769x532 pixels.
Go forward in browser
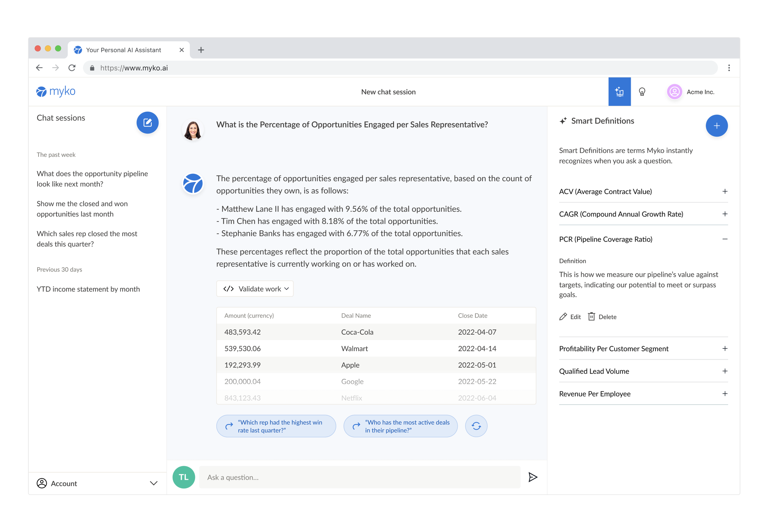pos(56,68)
